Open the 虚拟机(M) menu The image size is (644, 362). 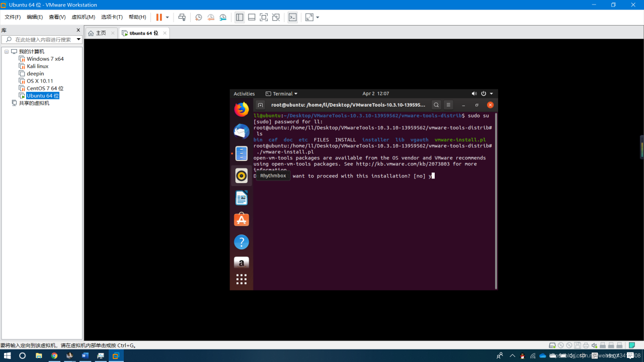pos(83,17)
